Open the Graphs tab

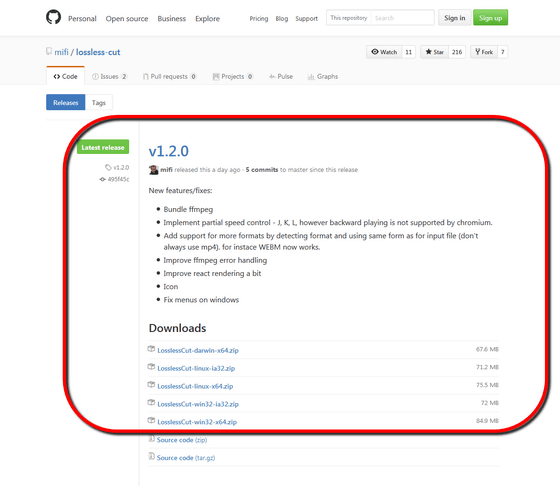coord(323,76)
